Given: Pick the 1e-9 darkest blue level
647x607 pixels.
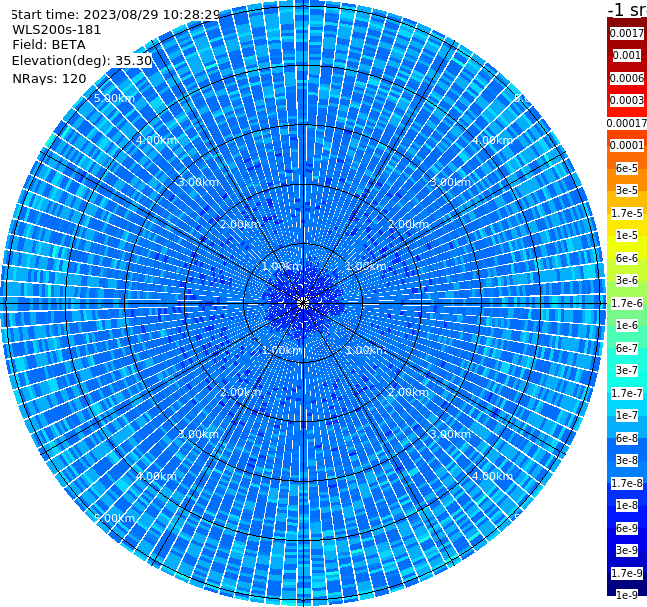Looking at the screenshot, I should [x=627, y=595].
